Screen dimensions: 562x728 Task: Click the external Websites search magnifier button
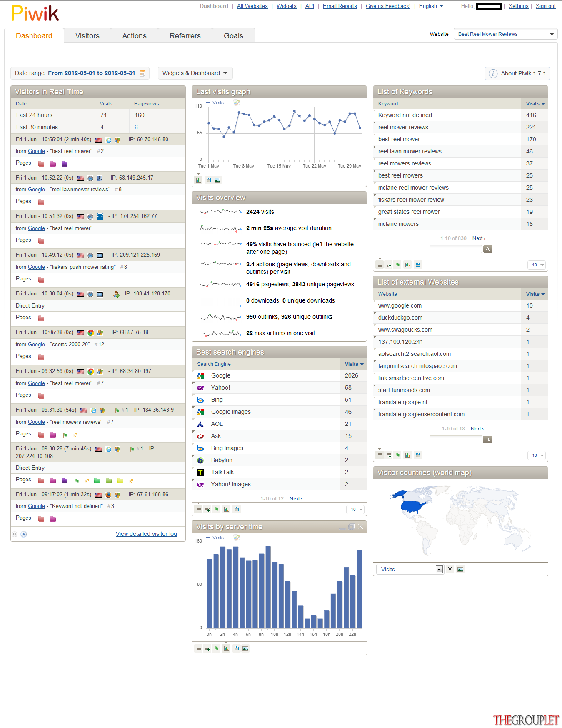tap(487, 440)
